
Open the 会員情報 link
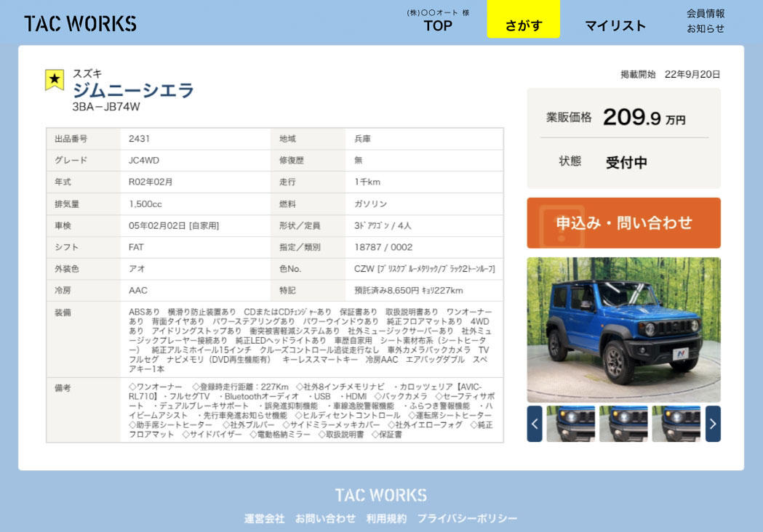706,13
